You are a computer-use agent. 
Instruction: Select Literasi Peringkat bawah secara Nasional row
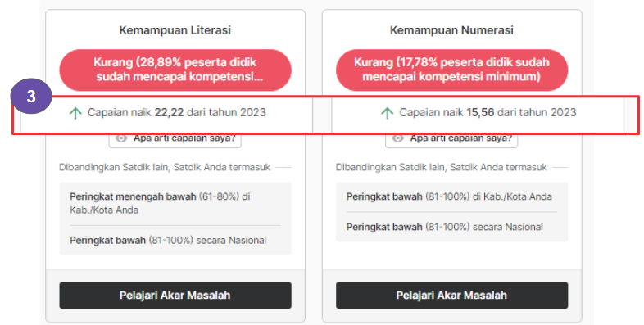(175, 240)
